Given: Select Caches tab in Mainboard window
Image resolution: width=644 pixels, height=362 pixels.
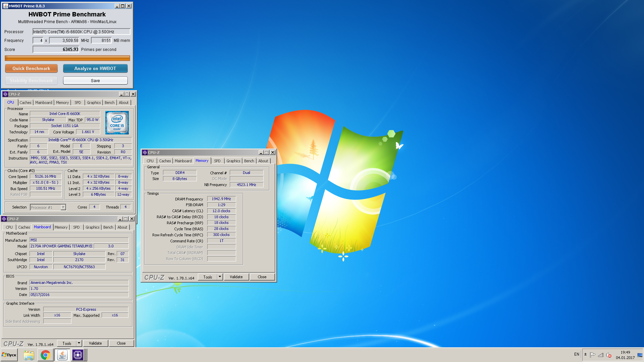Looking at the screenshot, I should pyautogui.click(x=24, y=227).
